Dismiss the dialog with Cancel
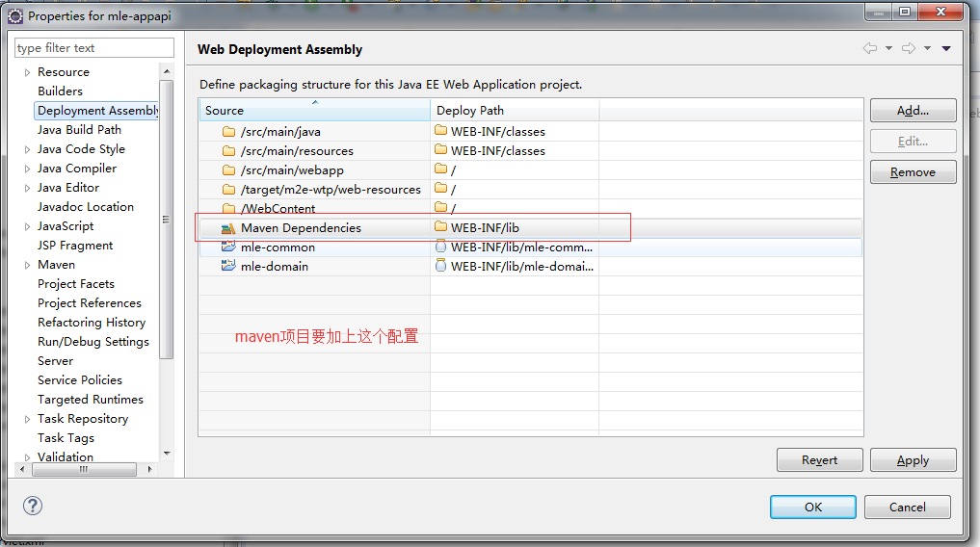This screenshot has height=547, width=980. [908, 508]
